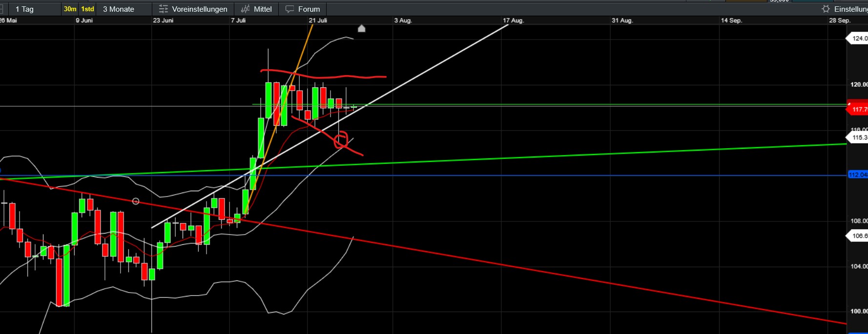
Task: Click the 104.00 price axis label
Action: click(x=859, y=266)
